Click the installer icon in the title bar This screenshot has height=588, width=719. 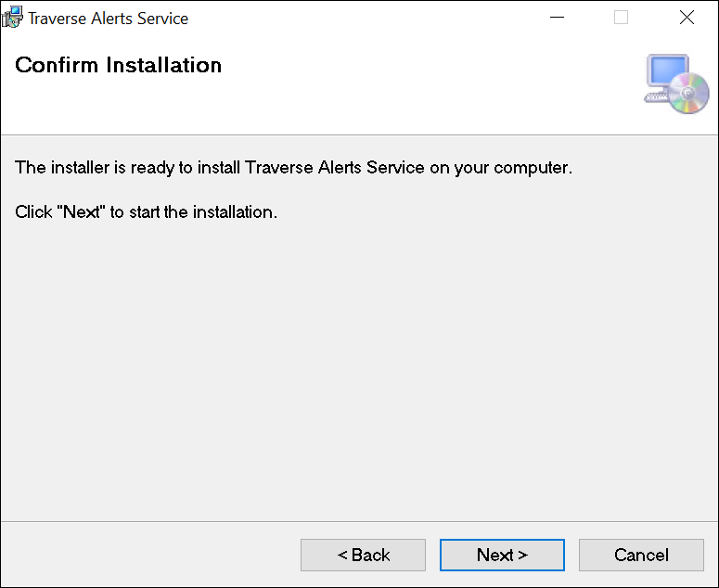tap(12, 18)
